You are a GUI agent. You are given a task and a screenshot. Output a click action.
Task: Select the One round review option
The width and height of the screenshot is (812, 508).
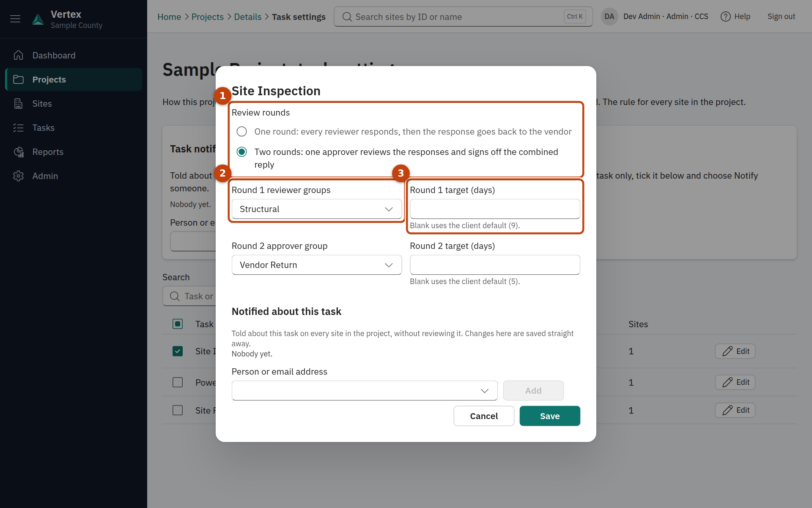click(x=241, y=132)
